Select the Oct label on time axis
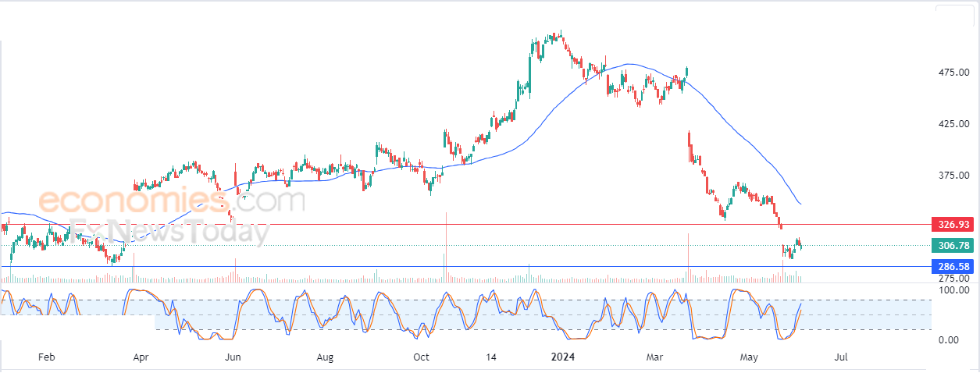This screenshot has height=373, width=980. (x=421, y=357)
